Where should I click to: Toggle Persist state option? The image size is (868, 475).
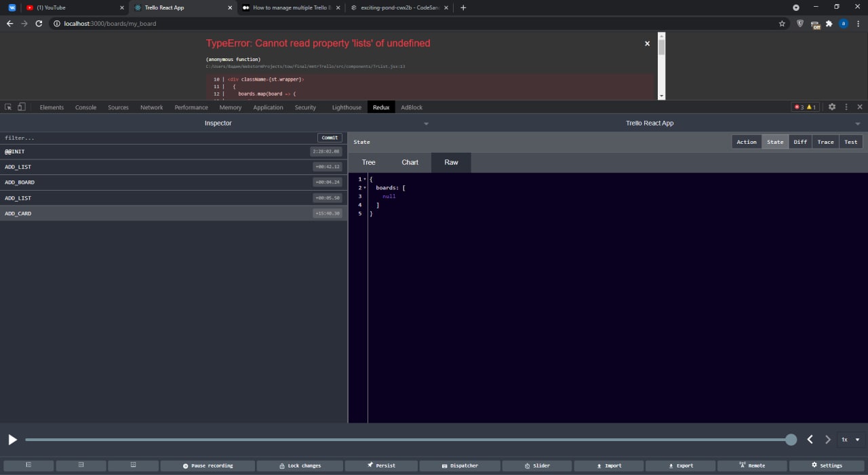click(381, 465)
